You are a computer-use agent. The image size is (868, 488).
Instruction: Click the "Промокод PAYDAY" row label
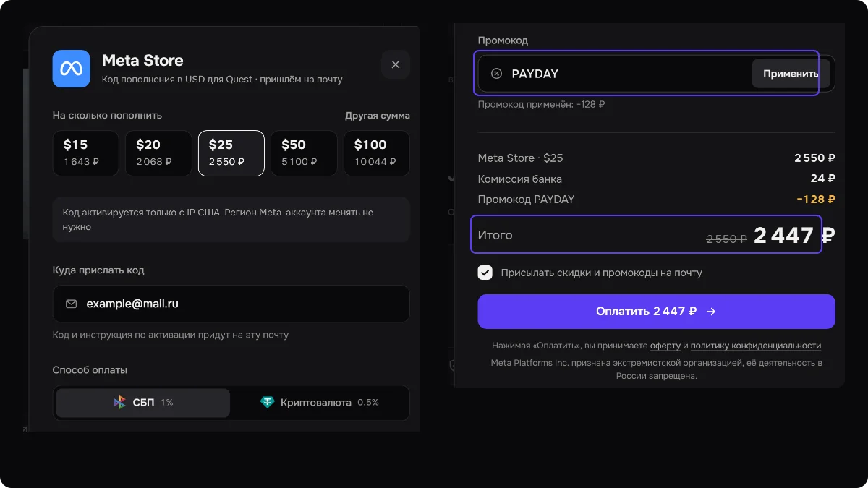click(526, 199)
